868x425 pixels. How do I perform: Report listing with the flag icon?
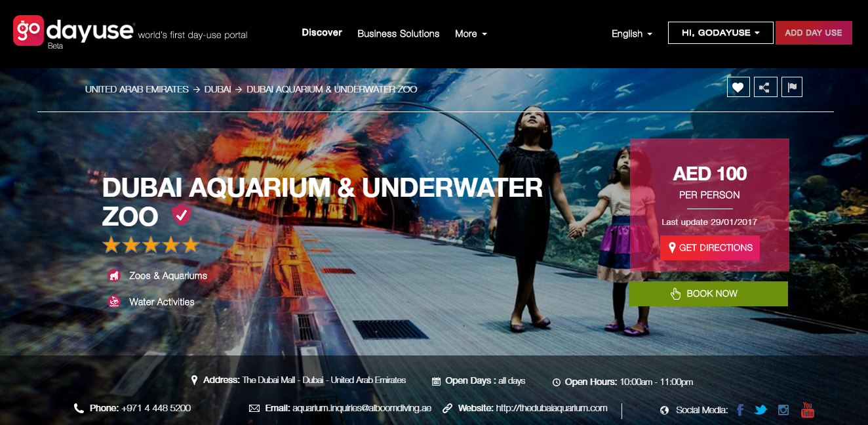pos(792,87)
